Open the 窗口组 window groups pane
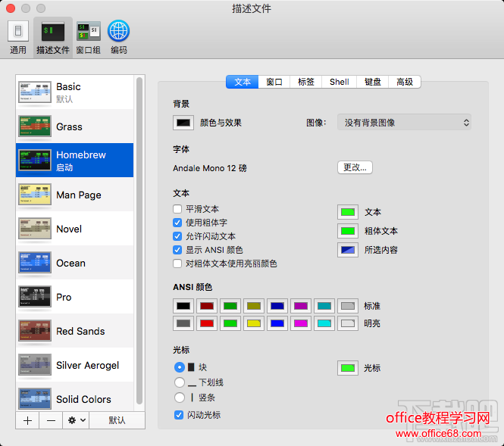504x446 pixels. point(89,36)
